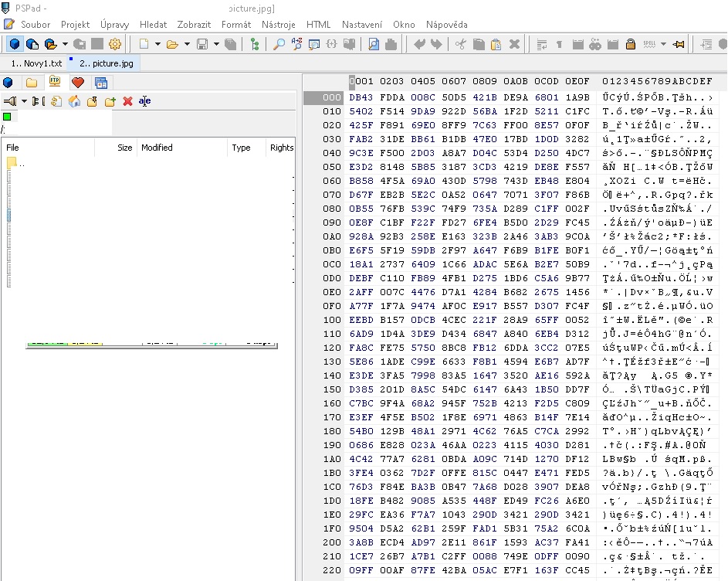Switch to the Novy1.txt tab

tap(36, 63)
